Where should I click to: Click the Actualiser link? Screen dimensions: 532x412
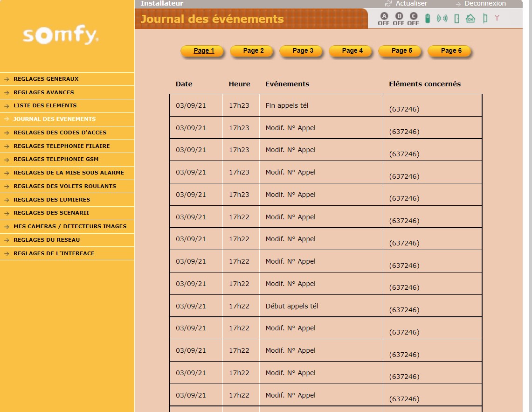point(411,3)
